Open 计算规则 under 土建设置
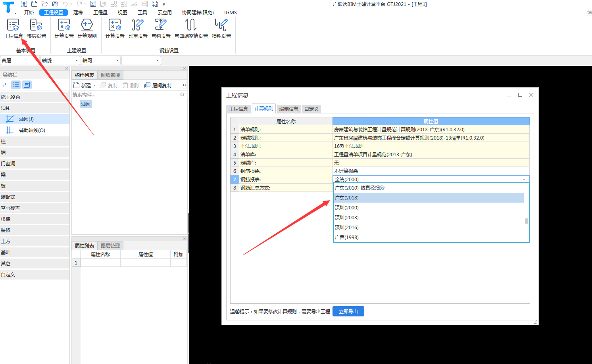The image size is (592, 364). click(87, 29)
